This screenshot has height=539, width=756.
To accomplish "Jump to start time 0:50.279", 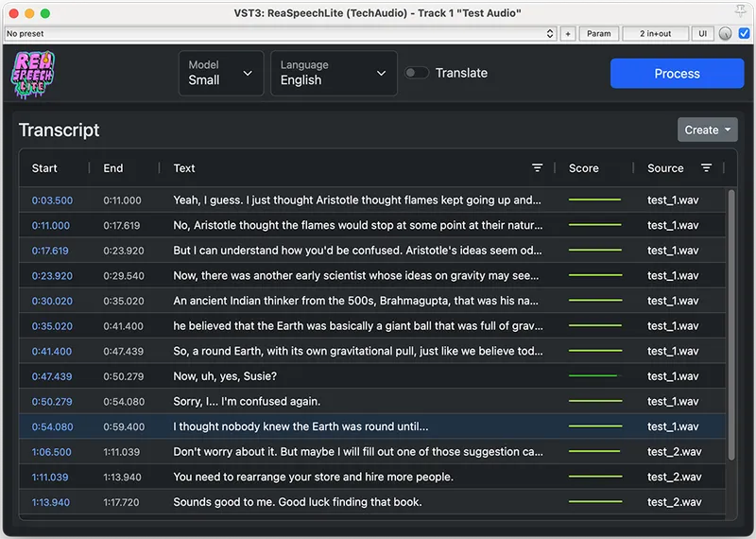I will point(52,402).
